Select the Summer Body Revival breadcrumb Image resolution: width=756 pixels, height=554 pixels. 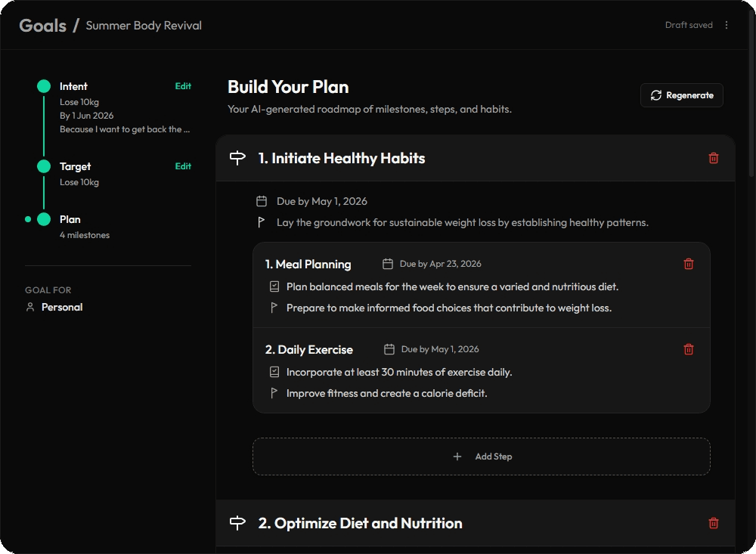click(144, 25)
